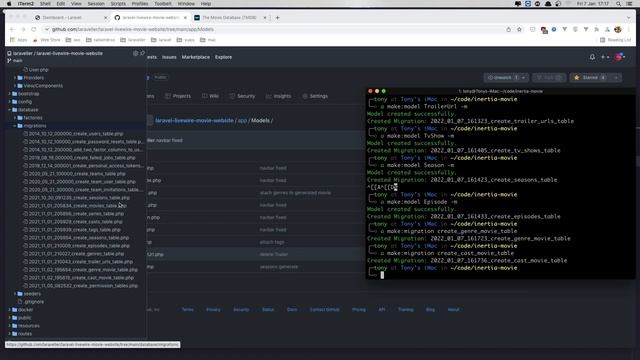Open Spotlight search in menu bar

coord(618,4)
